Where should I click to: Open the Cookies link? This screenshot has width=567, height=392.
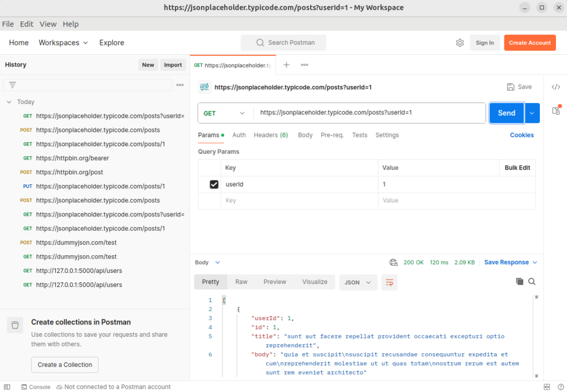pos(522,135)
